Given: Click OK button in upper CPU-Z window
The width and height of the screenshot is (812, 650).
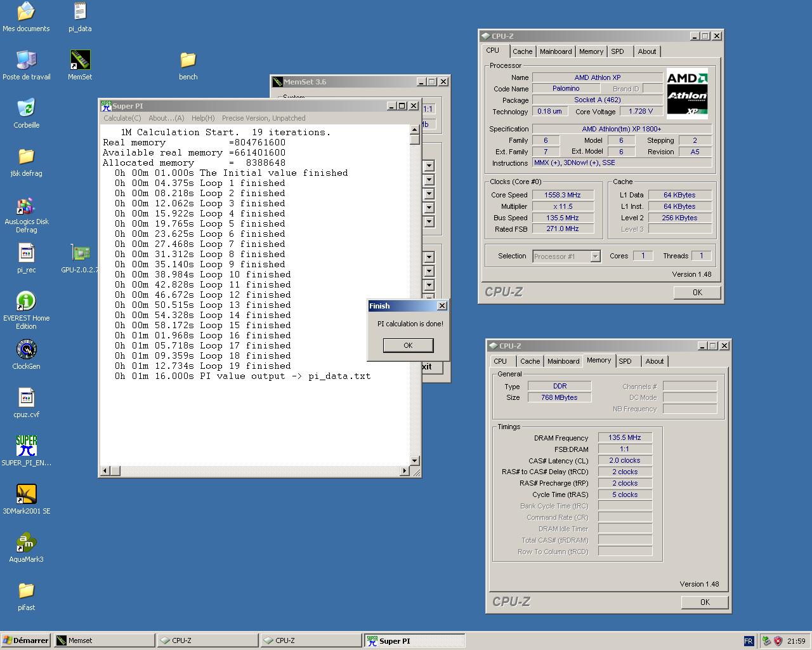Looking at the screenshot, I should tap(697, 293).
